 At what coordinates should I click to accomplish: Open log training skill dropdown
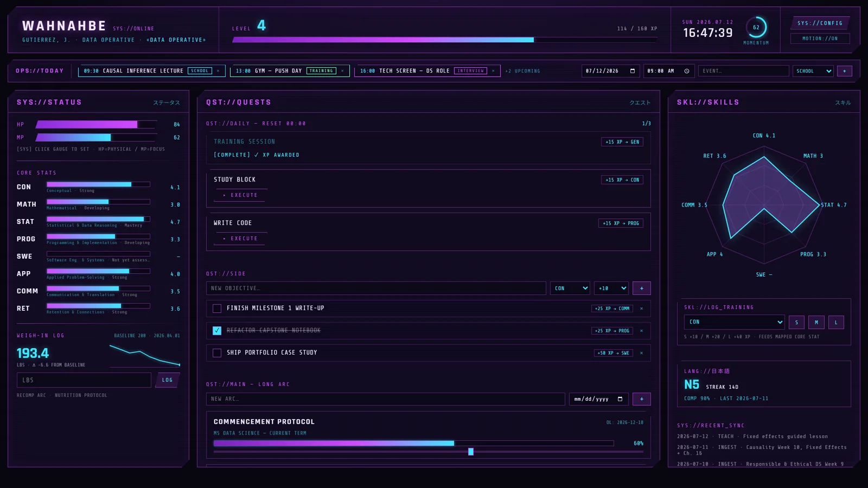coord(734,322)
